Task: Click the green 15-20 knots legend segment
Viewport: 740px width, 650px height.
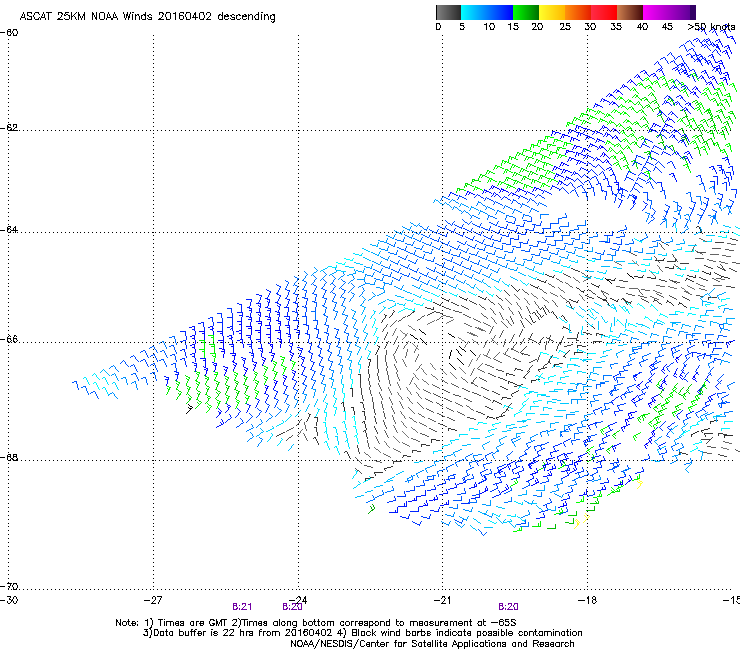Action: (x=526, y=12)
